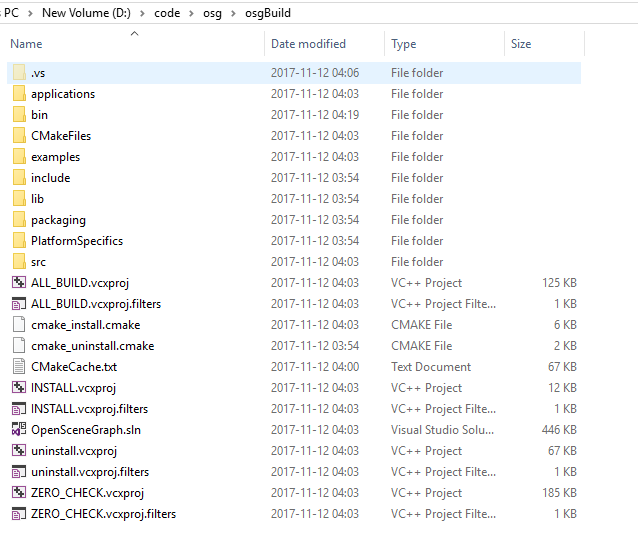Click the 2 KB size of cmake_uninstall.cmake
The height and width of the screenshot is (545, 638).
point(565,346)
